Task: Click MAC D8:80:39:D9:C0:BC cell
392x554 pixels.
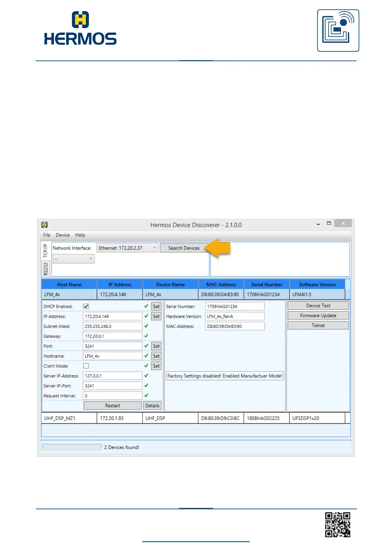Action: [x=221, y=418]
